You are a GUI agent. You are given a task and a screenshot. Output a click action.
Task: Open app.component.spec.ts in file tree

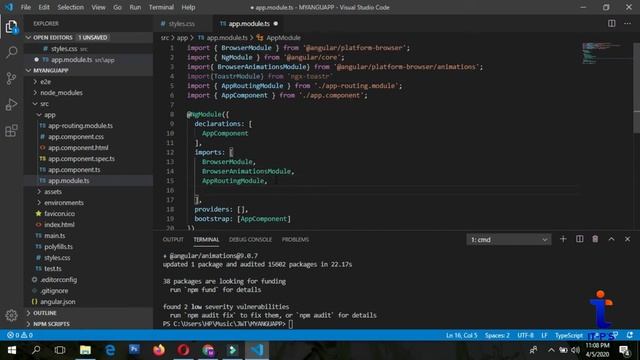(x=81, y=159)
